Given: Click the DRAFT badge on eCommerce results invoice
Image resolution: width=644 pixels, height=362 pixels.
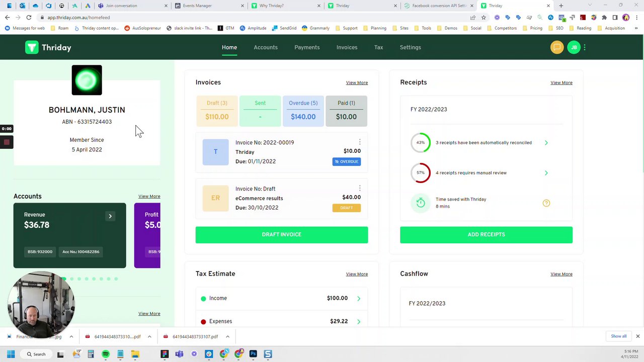Looking at the screenshot, I should (347, 208).
